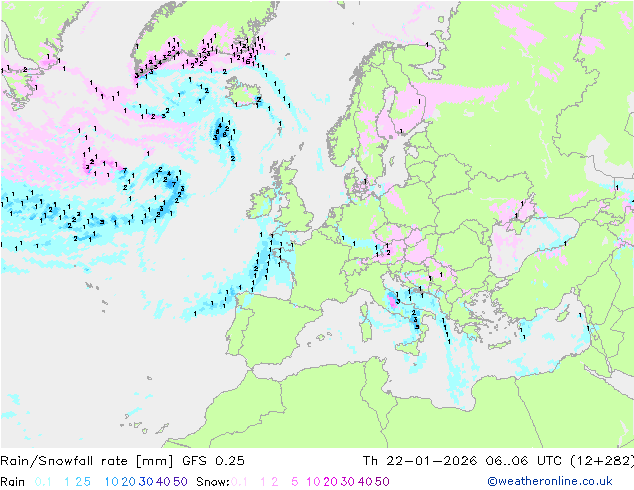Image resolution: width=634 pixels, height=490 pixels.
Task: Select the snow legend value 40
Action: [365, 482]
